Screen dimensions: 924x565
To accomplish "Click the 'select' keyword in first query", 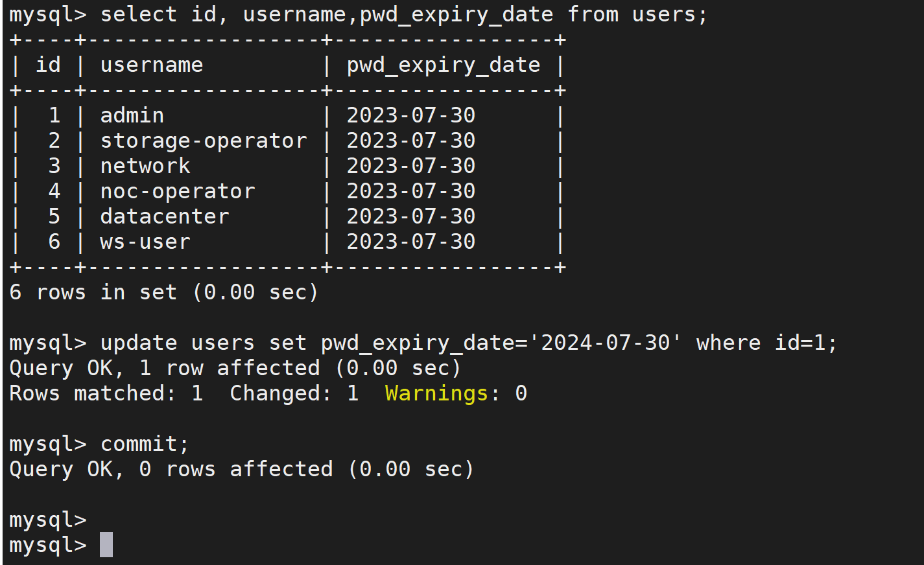I will [x=138, y=14].
